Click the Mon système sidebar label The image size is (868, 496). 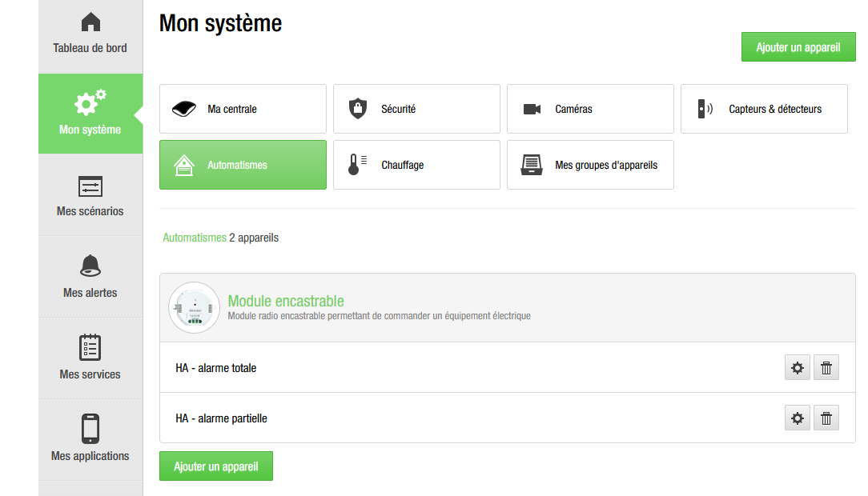pos(90,130)
